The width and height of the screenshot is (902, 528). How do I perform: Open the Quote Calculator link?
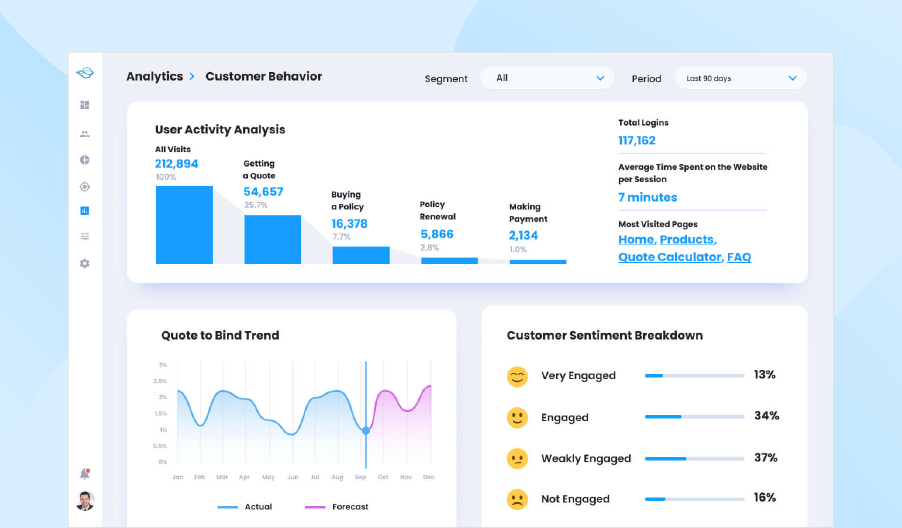[x=669, y=257]
